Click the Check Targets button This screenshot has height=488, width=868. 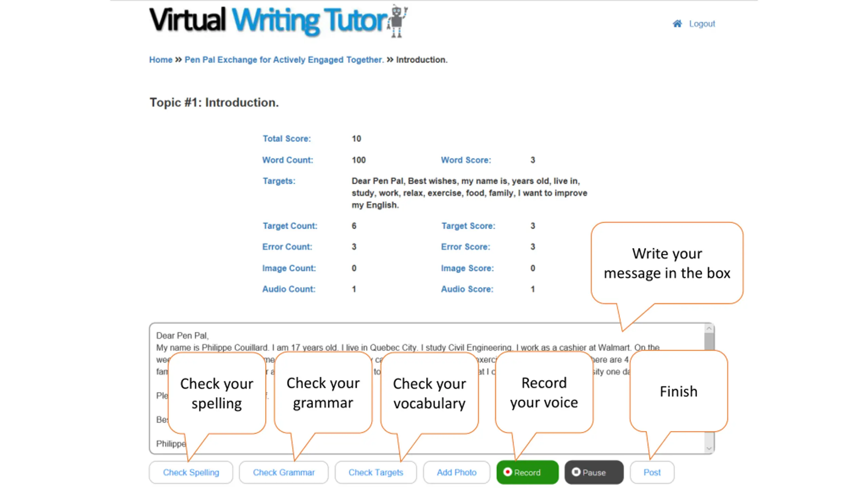point(376,472)
